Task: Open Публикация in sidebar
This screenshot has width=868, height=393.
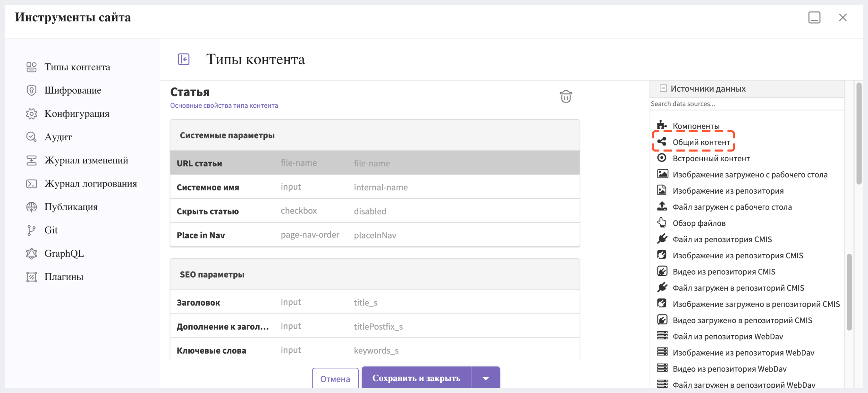Action: [71, 207]
